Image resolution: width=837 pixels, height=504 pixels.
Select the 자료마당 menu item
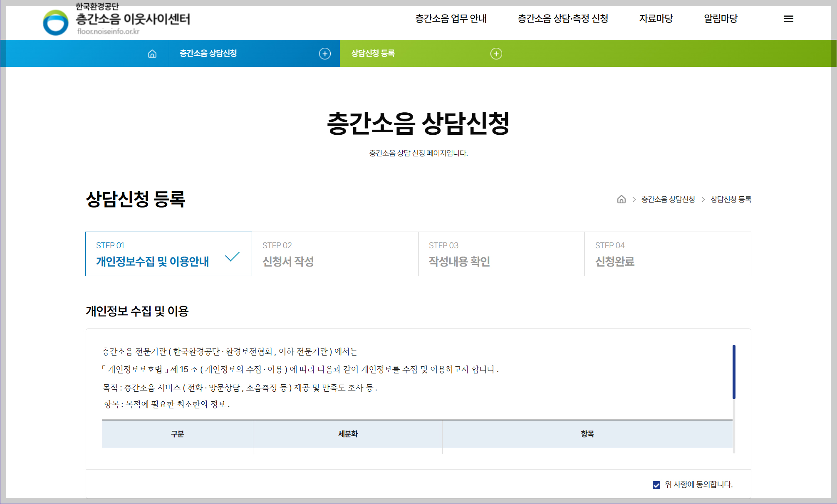pos(656,18)
